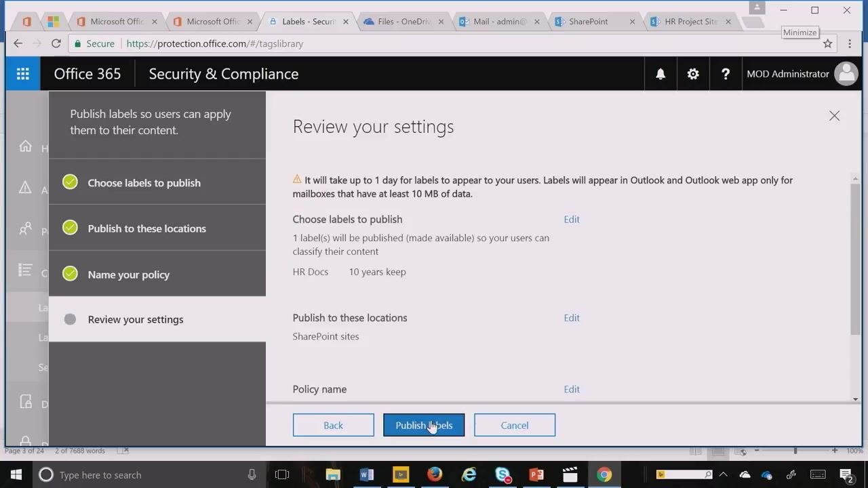Activate the taskbar microphone icon
The width and height of the screenshot is (868, 488).
tap(252, 474)
